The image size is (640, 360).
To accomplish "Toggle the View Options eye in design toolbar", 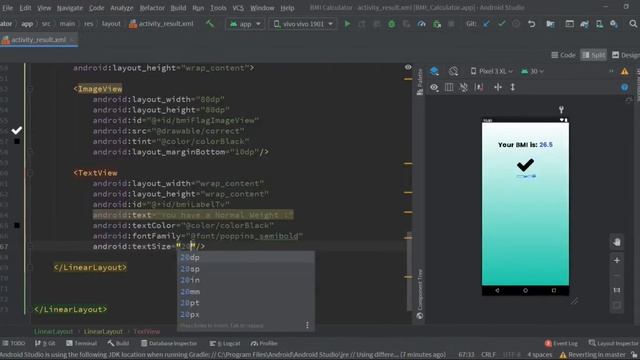I will pos(434,87).
